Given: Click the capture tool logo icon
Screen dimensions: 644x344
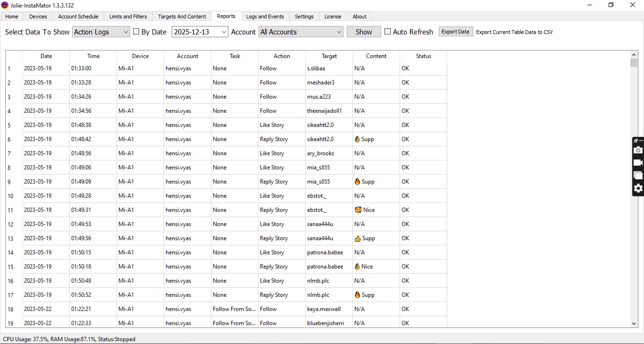Looking at the screenshot, I should tap(635, 140).
